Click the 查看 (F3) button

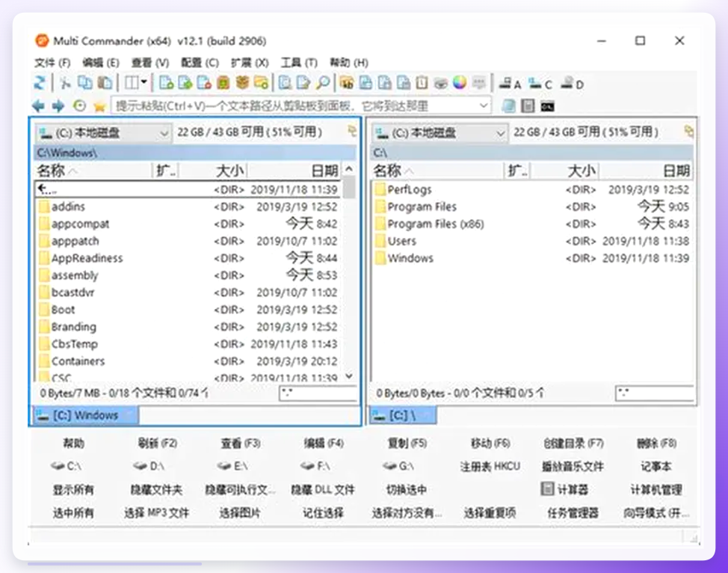tap(240, 444)
